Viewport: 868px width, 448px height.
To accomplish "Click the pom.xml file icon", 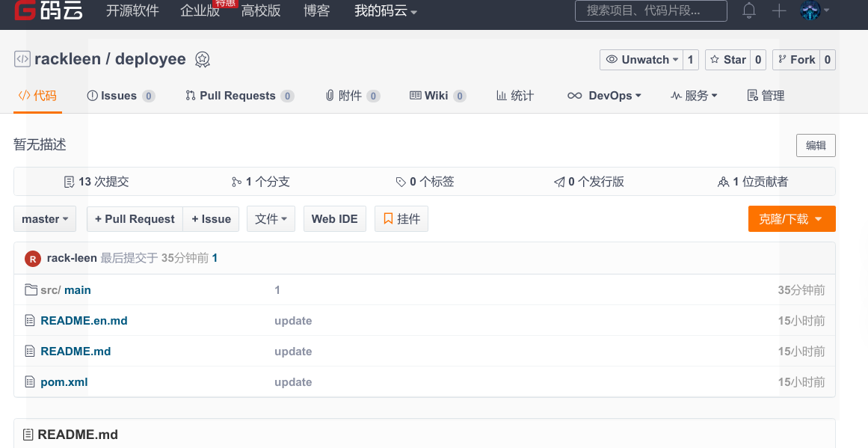I will pos(31,381).
